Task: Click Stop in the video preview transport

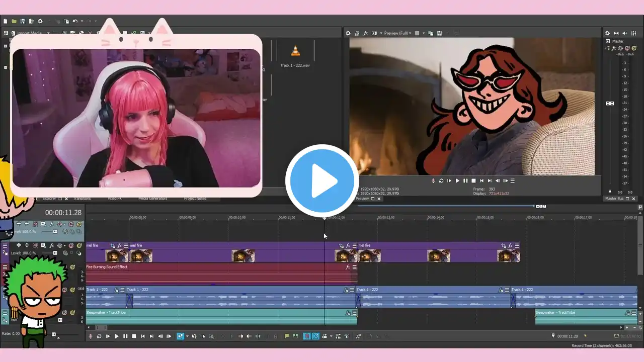Action: pos(473,180)
